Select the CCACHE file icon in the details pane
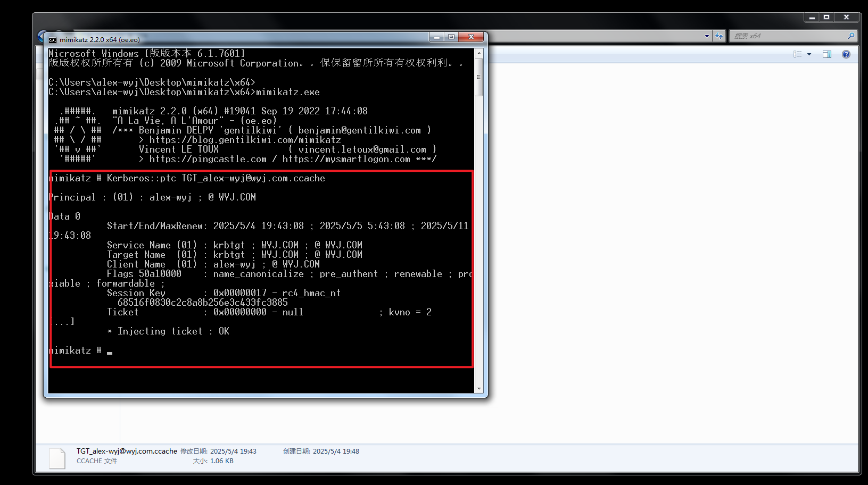The width and height of the screenshot is (868, 485). (x=57, y=458)
